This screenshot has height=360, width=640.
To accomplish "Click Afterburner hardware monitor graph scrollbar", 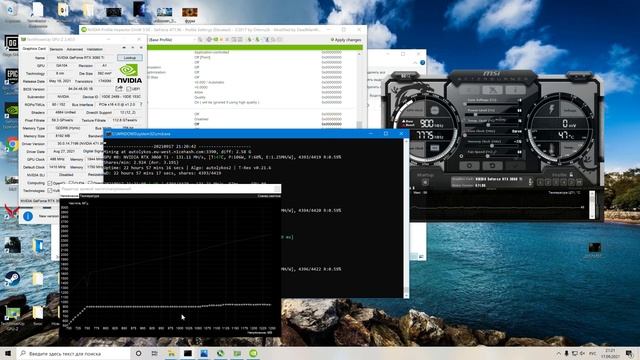I will click(x=592, y=205).
